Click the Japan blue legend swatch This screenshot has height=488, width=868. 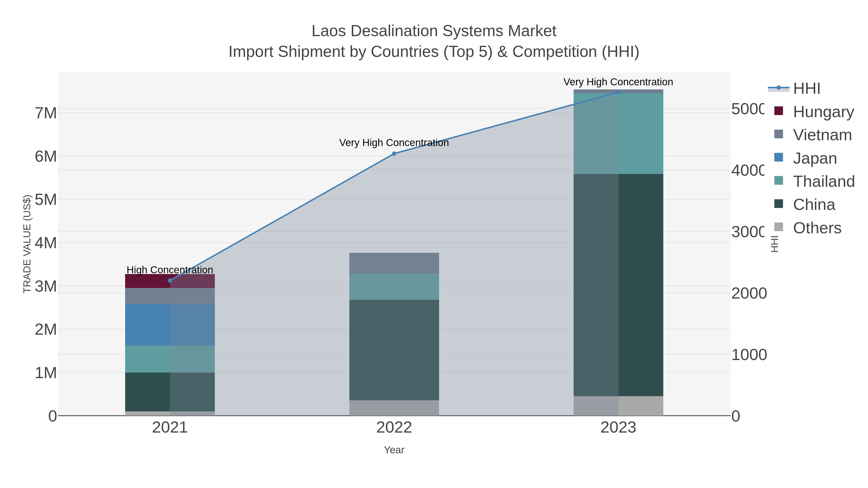point(779,157)
